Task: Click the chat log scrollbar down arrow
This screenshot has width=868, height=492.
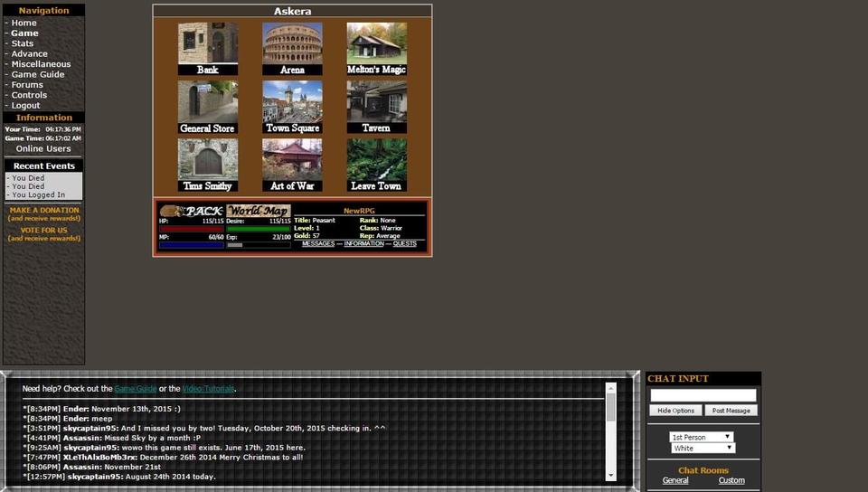Action: point(610,475)
